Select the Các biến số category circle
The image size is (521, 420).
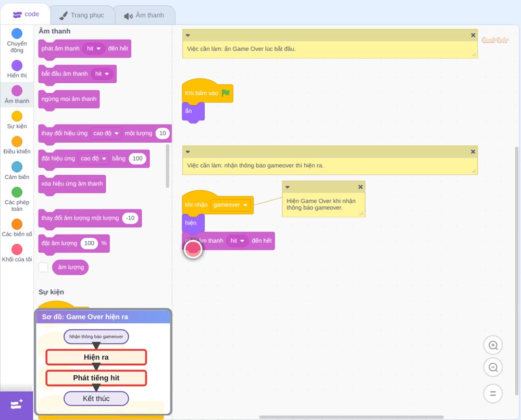coord(17,224)
